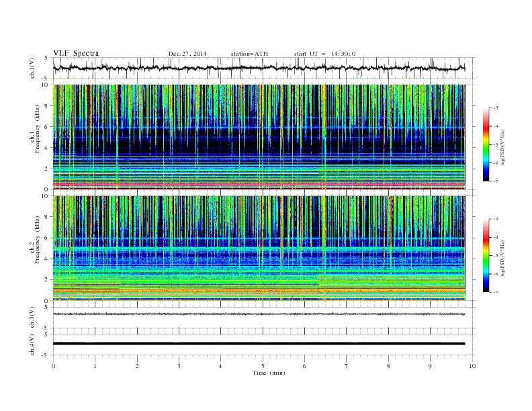Select the "start UT = 14:30:0" text
This screenshot has height=411, width=532.
click(x=324, y=54)
